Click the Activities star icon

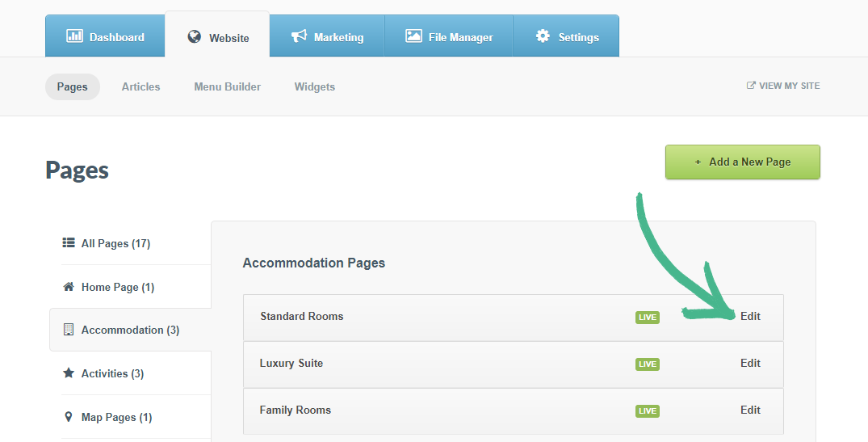coord(69,373)
